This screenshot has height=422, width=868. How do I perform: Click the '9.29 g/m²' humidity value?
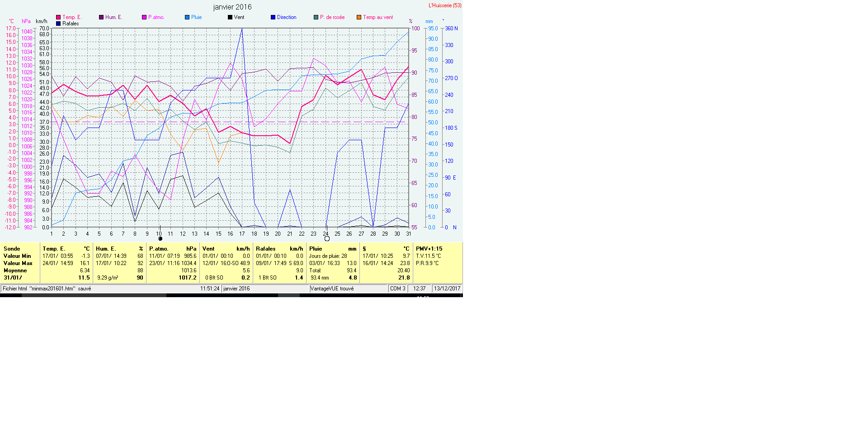pos(108,278)
